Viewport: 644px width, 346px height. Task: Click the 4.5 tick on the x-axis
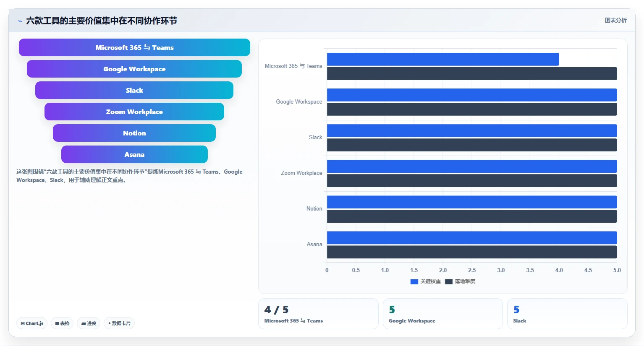(588, 270)
